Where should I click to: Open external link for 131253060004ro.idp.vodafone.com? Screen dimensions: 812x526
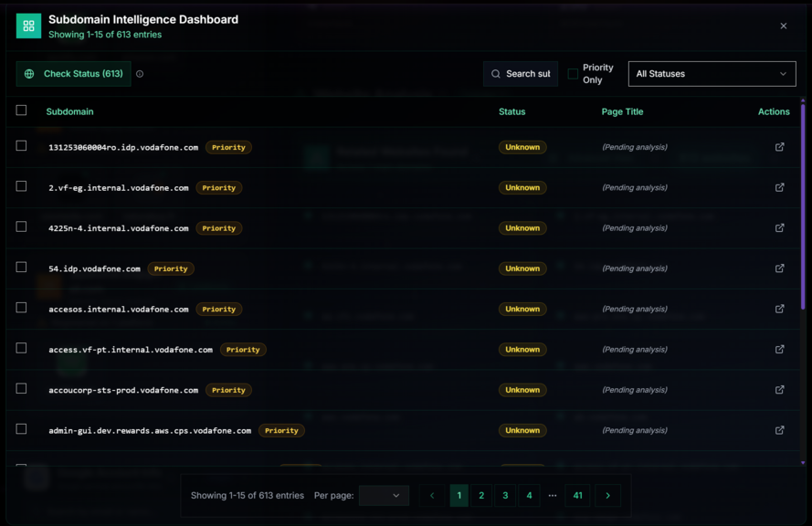(779, 147)
